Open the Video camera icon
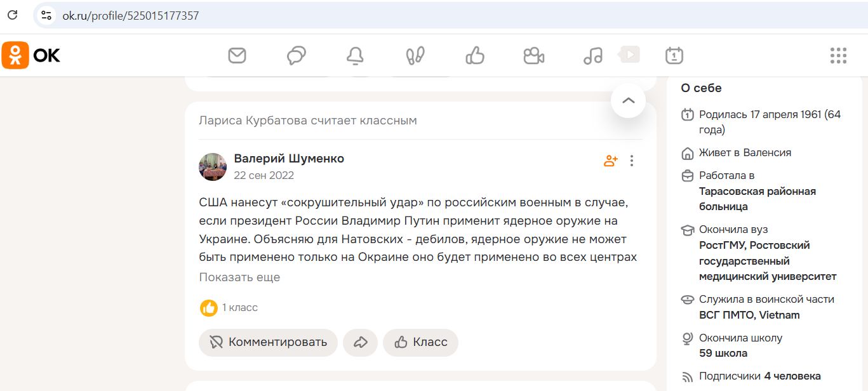This screenshot has height=391, width=868. click(x=533, y=56)
